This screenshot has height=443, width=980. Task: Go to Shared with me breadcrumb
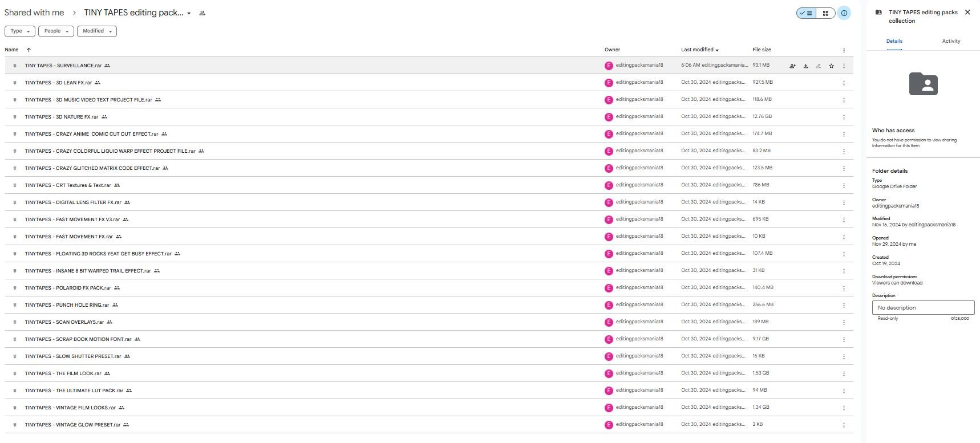[34, 13]
